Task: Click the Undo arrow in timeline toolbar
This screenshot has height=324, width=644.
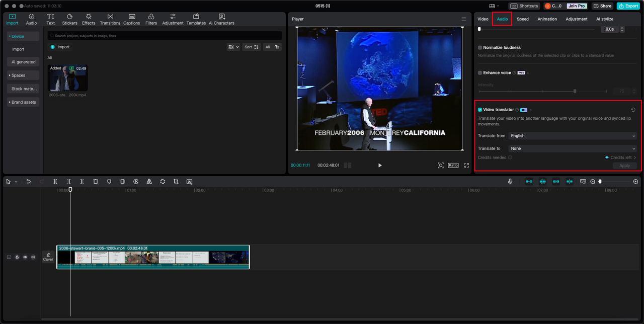Action: (29, 182)
